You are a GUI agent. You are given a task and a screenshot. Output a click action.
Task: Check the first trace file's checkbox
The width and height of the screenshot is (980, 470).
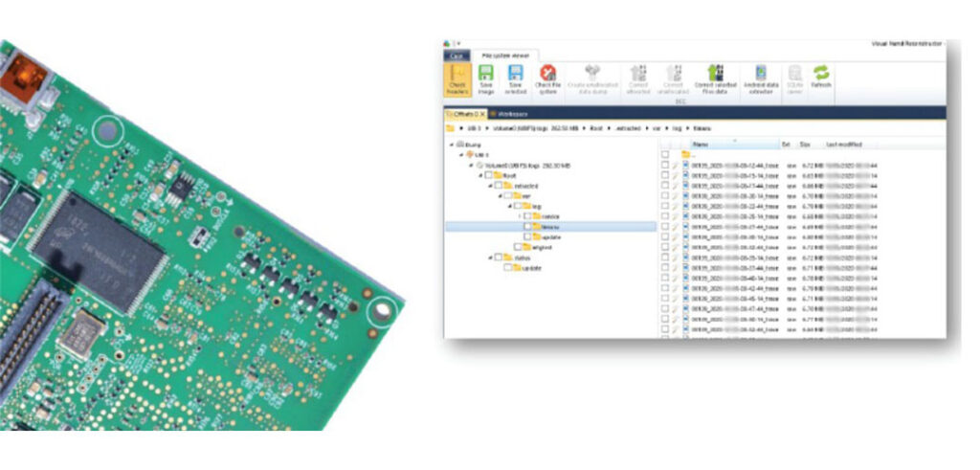(x=665, y=165)
